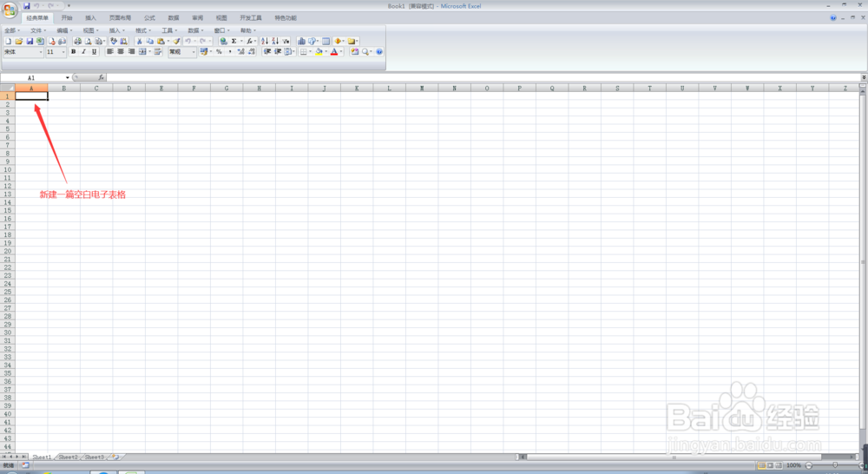Click the Insert Function fx toolbar icon
The height and width of the screenshot is (474, 868).
pyautogui.click(x=249, y=41)
